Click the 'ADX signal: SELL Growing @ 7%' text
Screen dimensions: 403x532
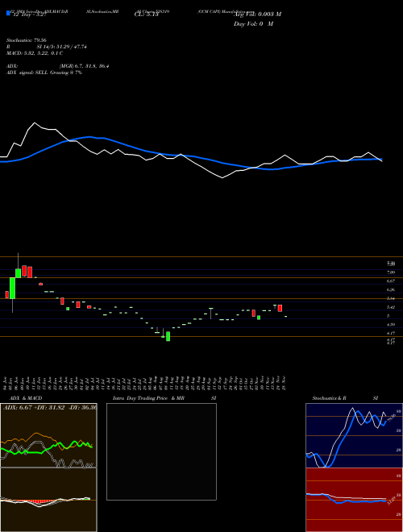(x=44, y=73)
